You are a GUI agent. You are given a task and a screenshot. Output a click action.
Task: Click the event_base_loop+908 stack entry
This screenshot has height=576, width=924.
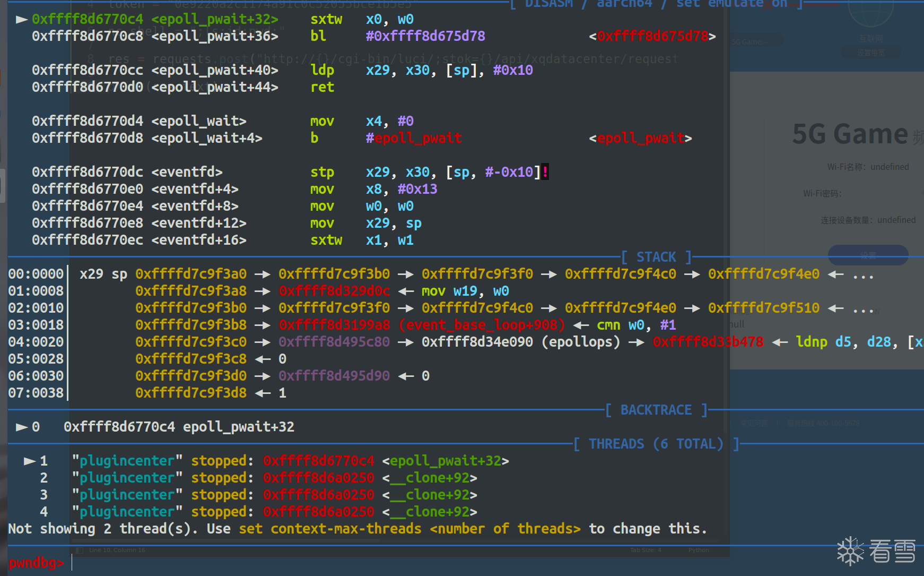(482, 325)
